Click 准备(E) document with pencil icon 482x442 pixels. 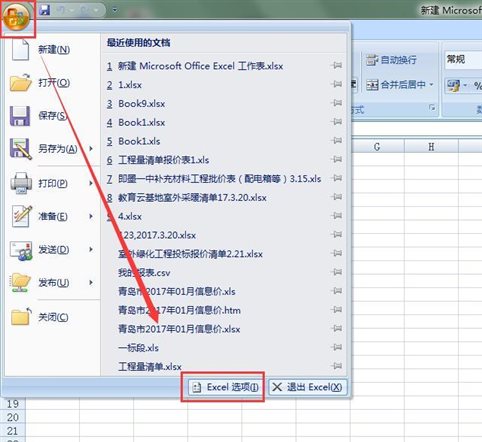21,216
